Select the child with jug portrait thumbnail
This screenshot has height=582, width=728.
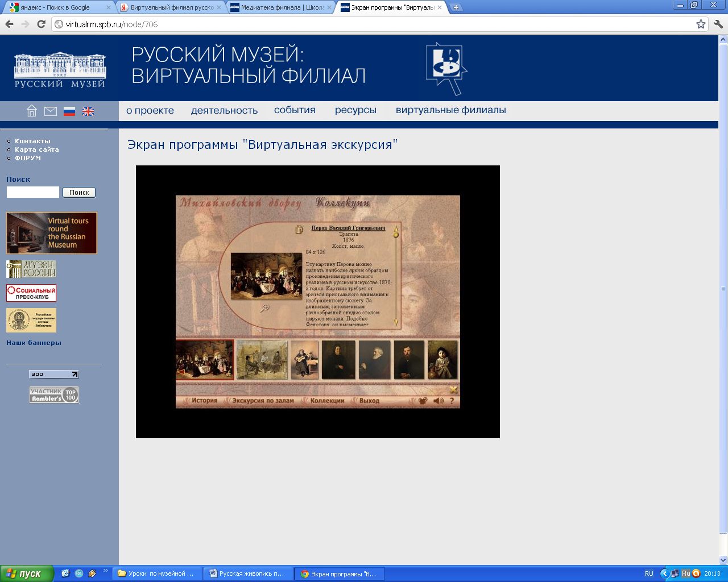click(442, 360)
